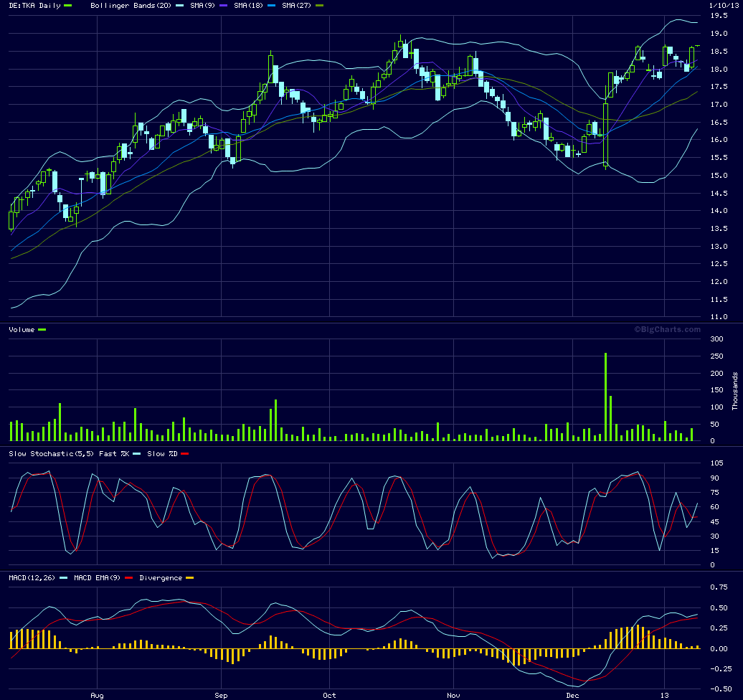
Task: Select the red Slow %D legend swatch
Action: click(x=184, y=454)
